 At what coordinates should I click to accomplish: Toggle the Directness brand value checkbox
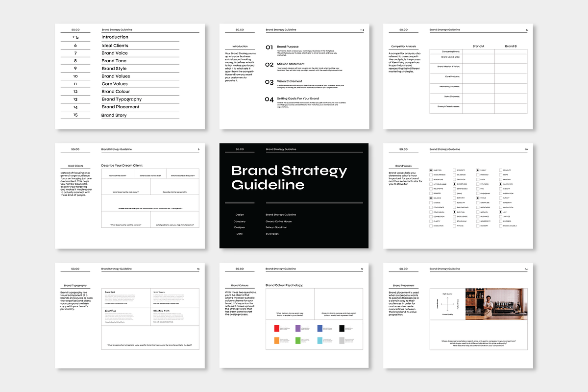point(454,184)
